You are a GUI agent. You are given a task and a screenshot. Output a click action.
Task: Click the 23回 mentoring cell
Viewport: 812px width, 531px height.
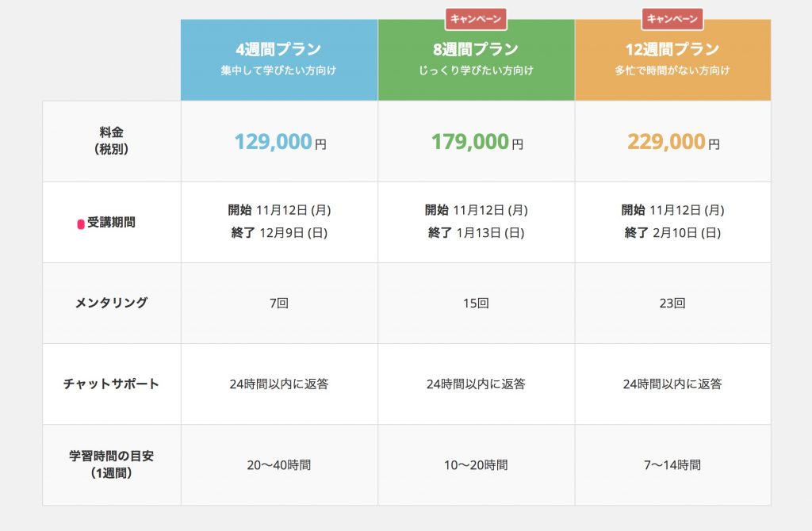(x=672, y=304)
